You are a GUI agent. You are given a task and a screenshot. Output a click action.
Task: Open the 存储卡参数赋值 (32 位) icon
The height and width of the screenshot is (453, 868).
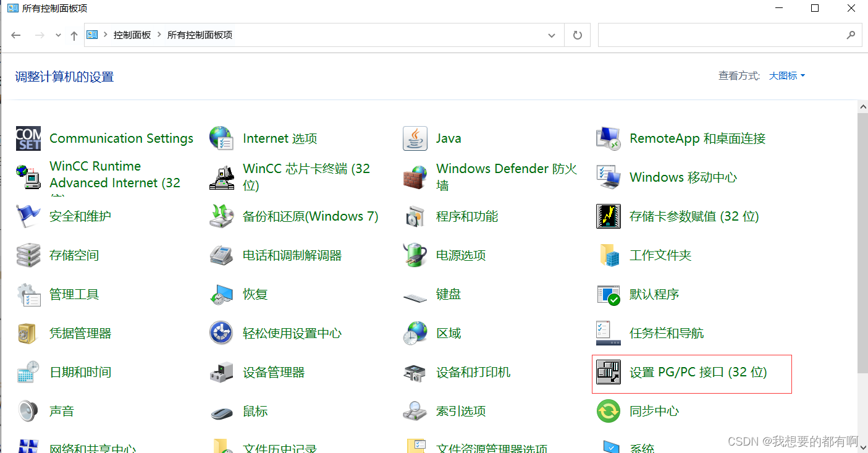click(x=609, y=216)
